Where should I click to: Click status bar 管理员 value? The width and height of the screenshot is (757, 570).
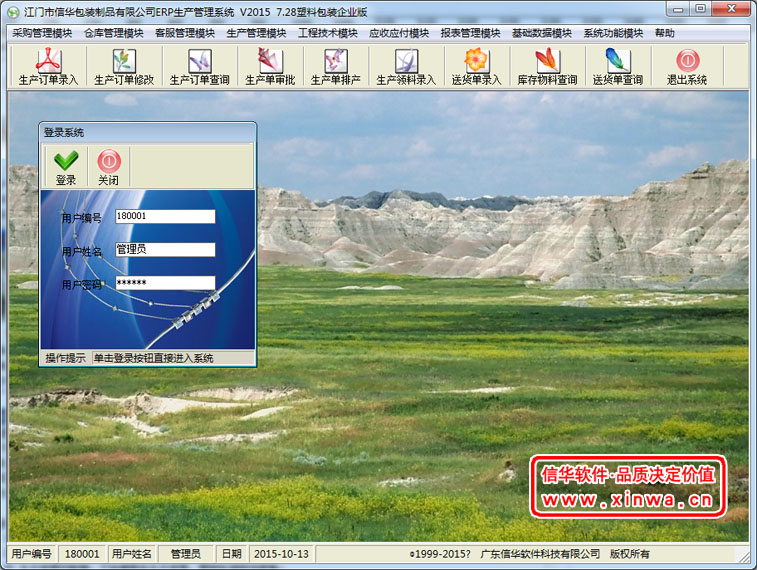pos(186,554)
